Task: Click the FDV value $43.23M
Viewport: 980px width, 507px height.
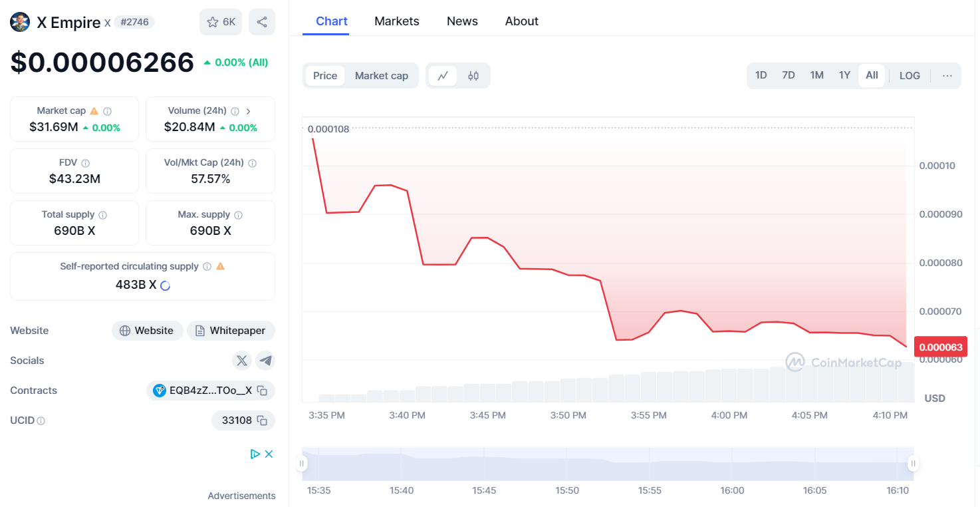Action: [x=74, y=178]
